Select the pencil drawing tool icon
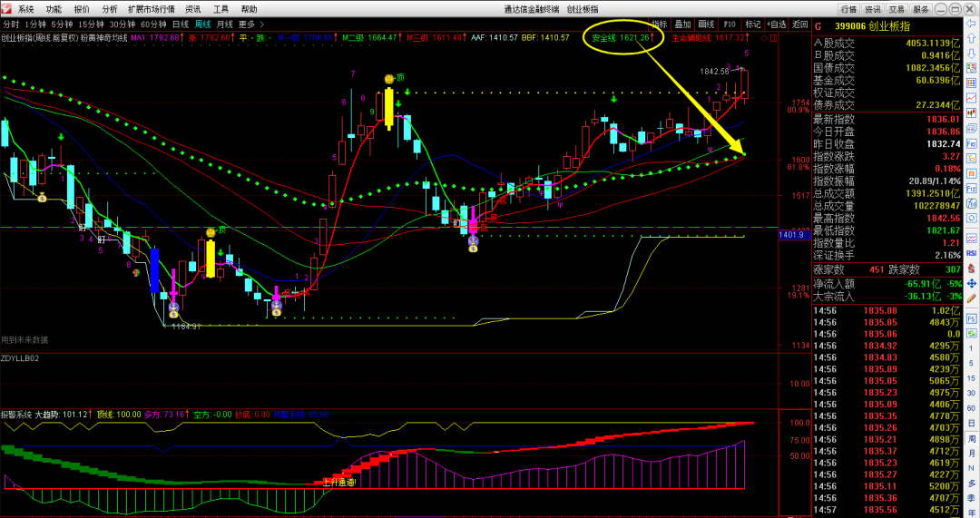Screen dimensions: 980x518 coord(972,298)
